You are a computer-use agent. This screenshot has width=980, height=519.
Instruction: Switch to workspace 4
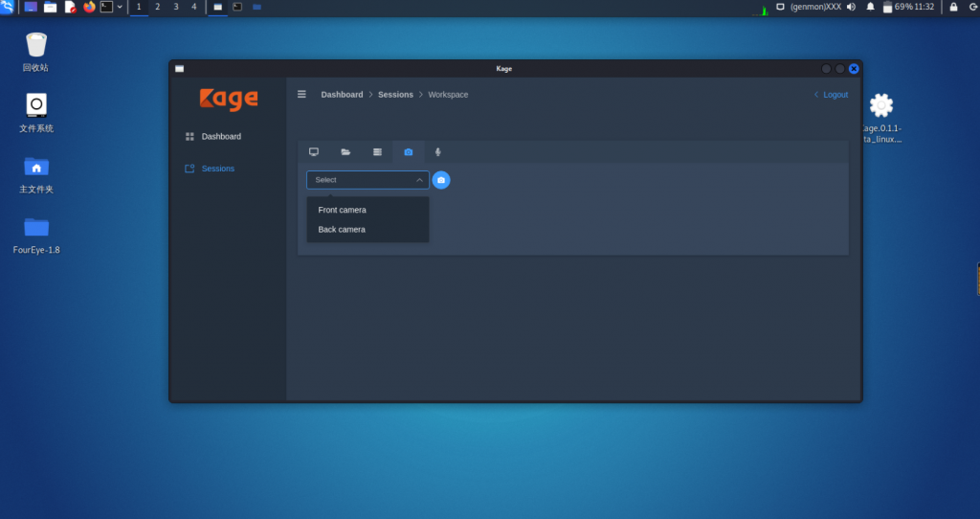click(x=193, y=7)
